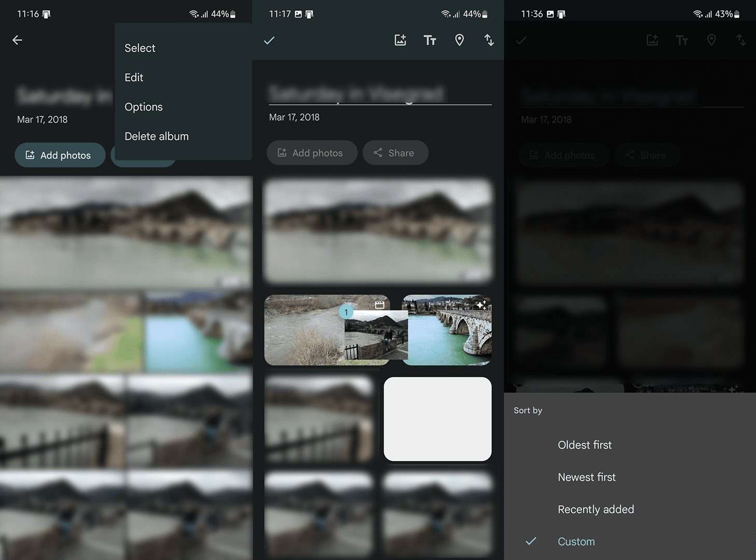Open Options in the album menu
Image resolution: width=756 pixels, height=560 pixels.
(144, 107)
